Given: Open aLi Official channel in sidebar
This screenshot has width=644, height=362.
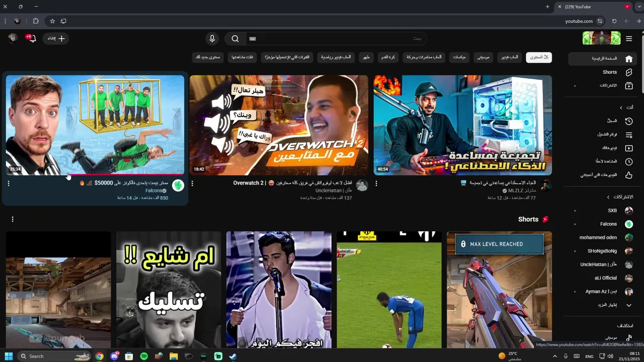Looking at the screenshot, I should tap(602, 278).
